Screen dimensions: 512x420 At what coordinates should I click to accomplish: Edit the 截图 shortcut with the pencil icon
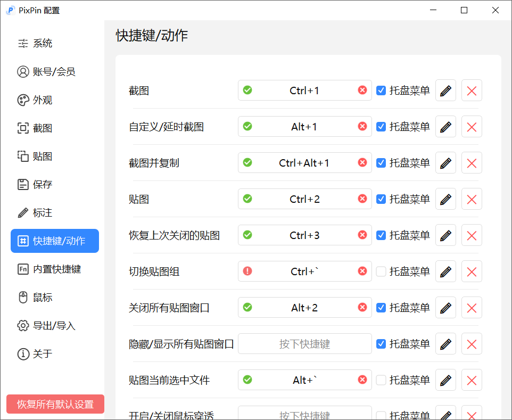coord(445,90)
